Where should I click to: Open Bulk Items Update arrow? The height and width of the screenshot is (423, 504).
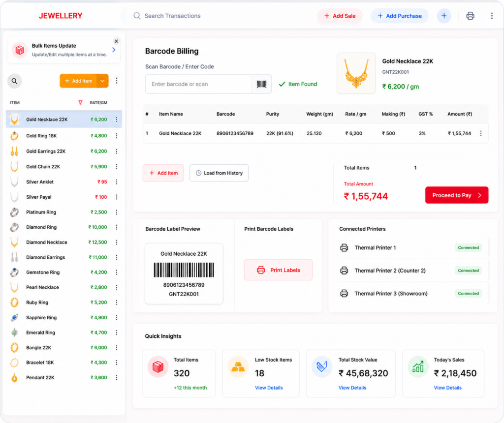tap(114, 50)
